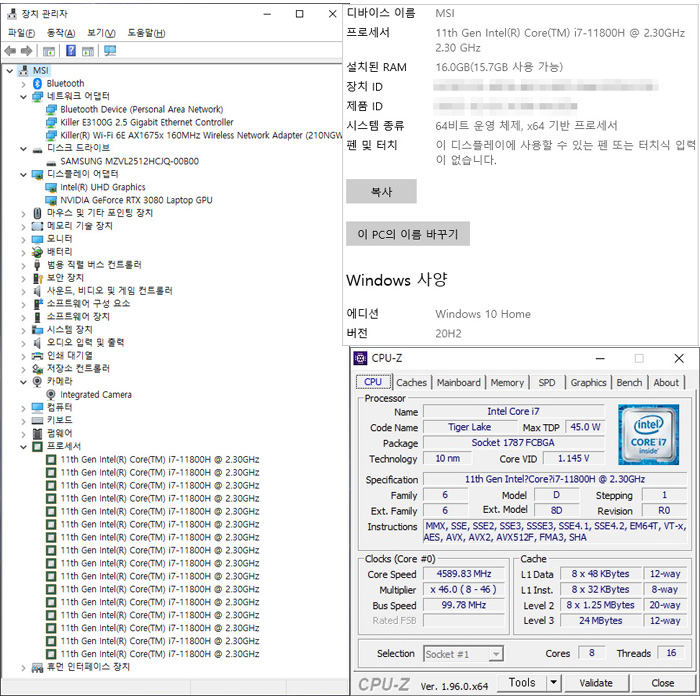Click the NVIDIA GeForce RTX 3080 device icon
The height and width of the screenshot is (700, 700).
51,200
